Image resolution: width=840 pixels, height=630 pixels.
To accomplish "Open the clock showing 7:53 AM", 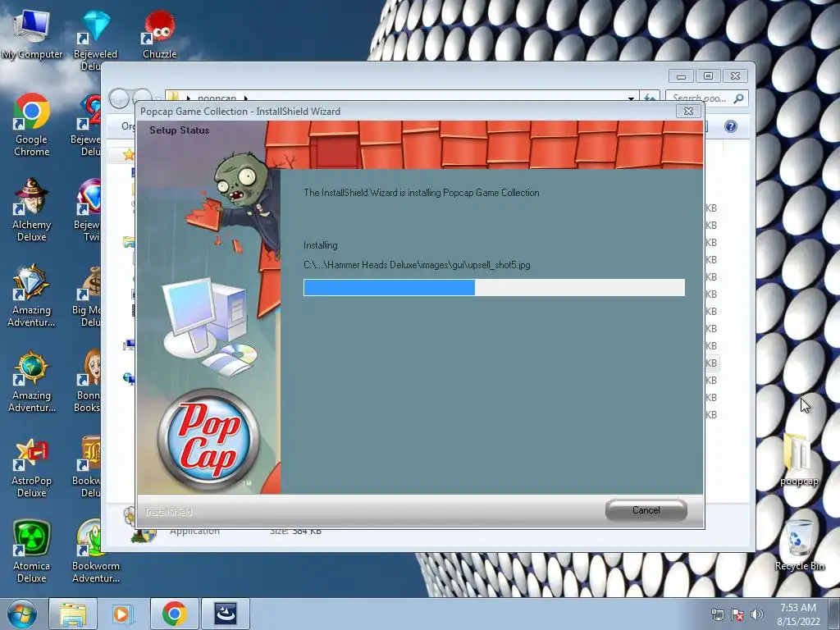I will (x=798, y=614).
